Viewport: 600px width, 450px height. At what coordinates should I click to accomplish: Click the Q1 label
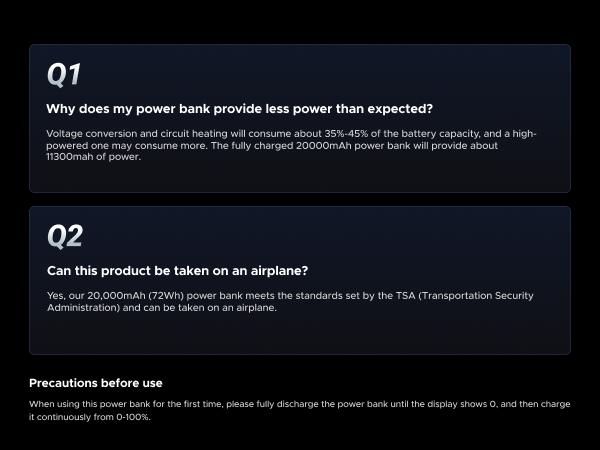coord(64,74)
